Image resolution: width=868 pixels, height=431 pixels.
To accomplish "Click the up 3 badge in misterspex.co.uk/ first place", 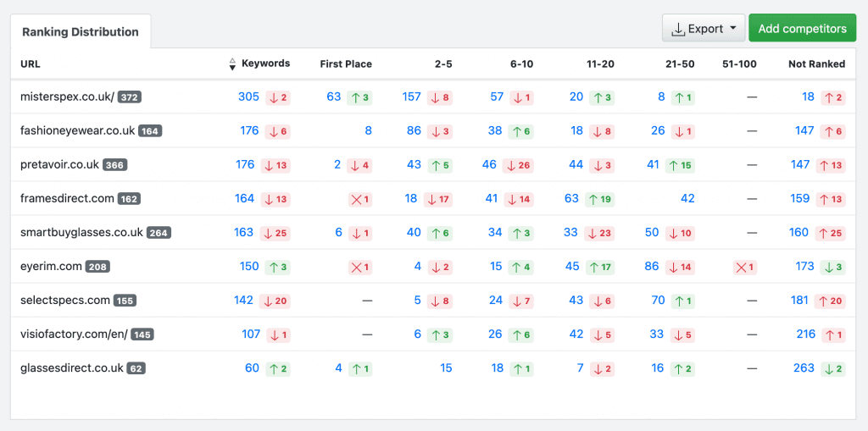I will 359,98.
